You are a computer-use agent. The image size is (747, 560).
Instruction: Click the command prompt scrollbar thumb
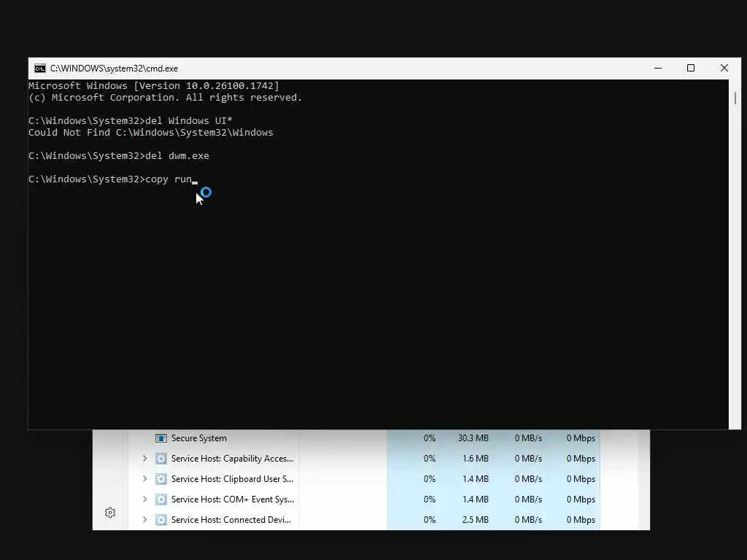[x=735, y=98]
